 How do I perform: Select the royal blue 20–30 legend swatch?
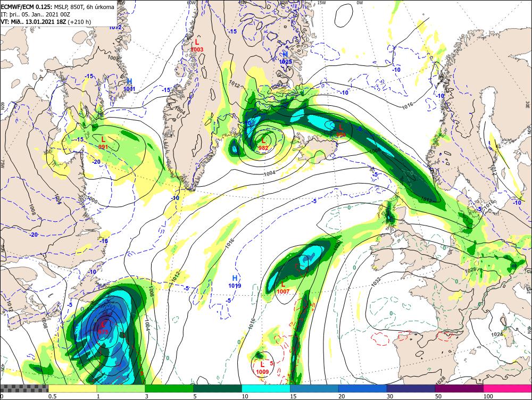tap(362, 388)
